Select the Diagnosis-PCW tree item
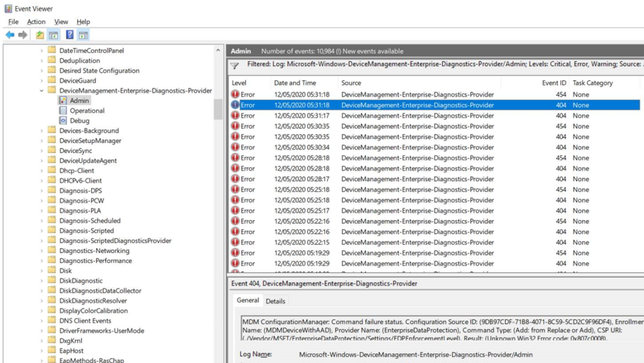Viewport: 644px width, 363px height. pyautogui.click(x=82, y=201)
